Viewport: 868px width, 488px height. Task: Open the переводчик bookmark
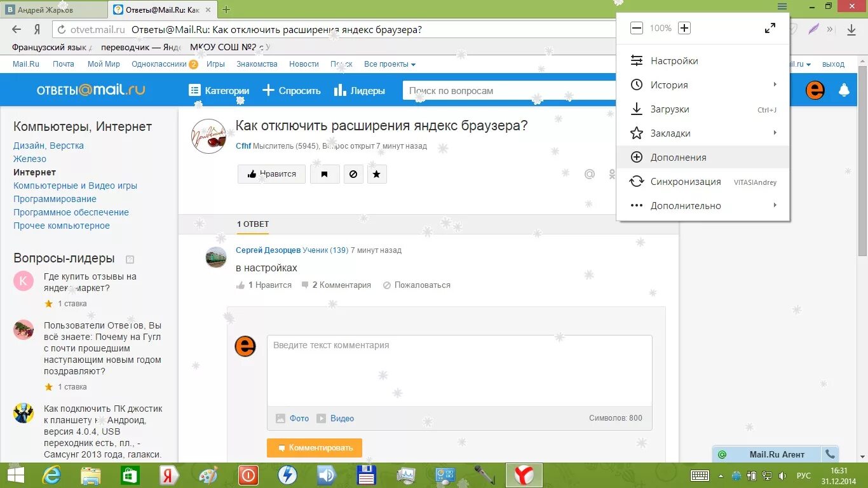tap(141, 47)
